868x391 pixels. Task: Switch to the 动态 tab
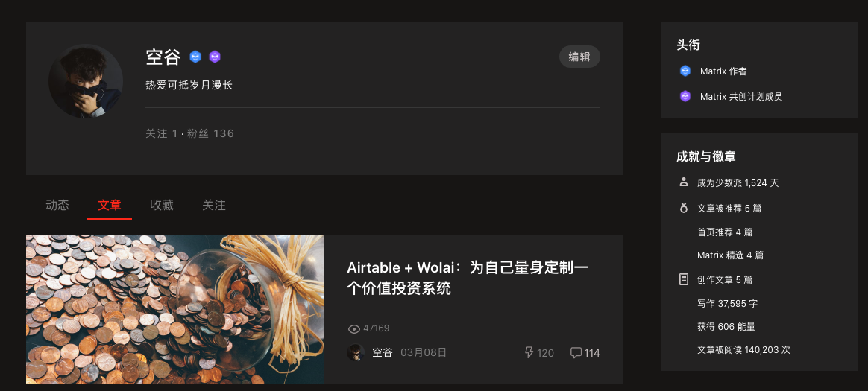pyautogui.click(x=57, y=205)
